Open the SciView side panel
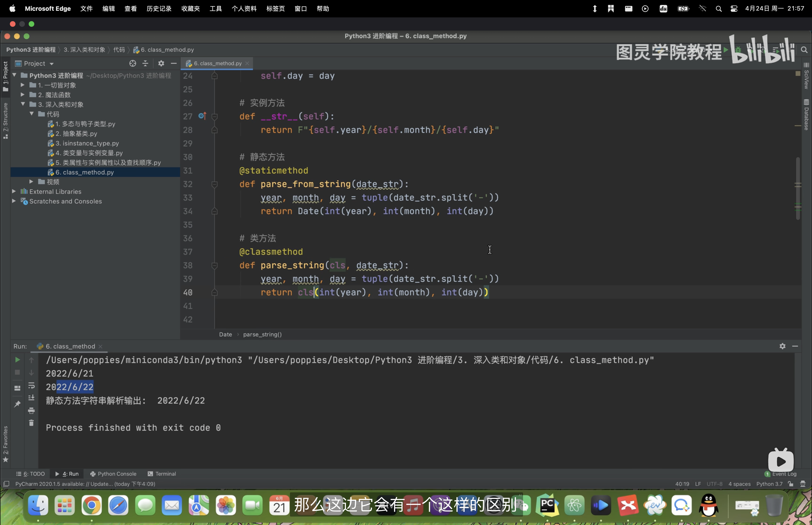 806,76
